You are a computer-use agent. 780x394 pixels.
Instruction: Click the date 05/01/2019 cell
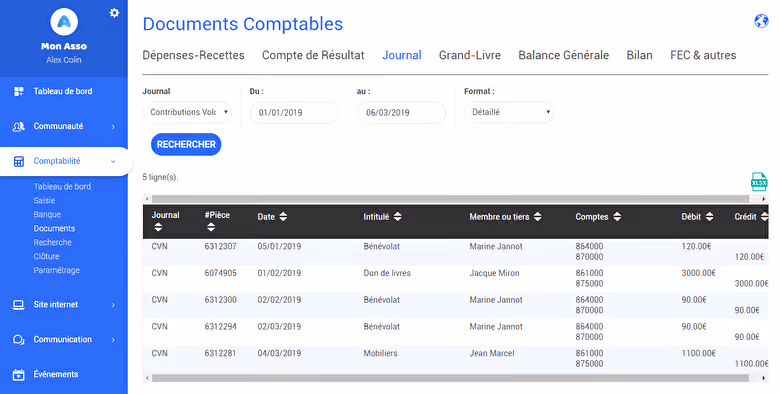[x=279, y=246]
